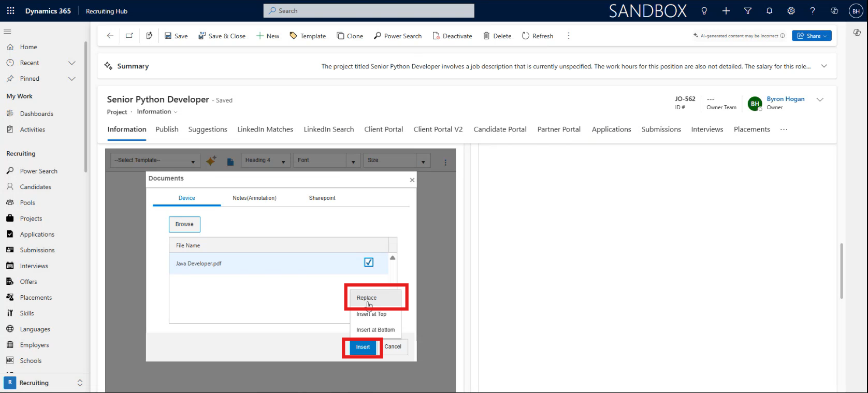Open the notifications bell icon
Viewport: 868px width, 393px height.
pyautogui.click(x=770, y=11)
